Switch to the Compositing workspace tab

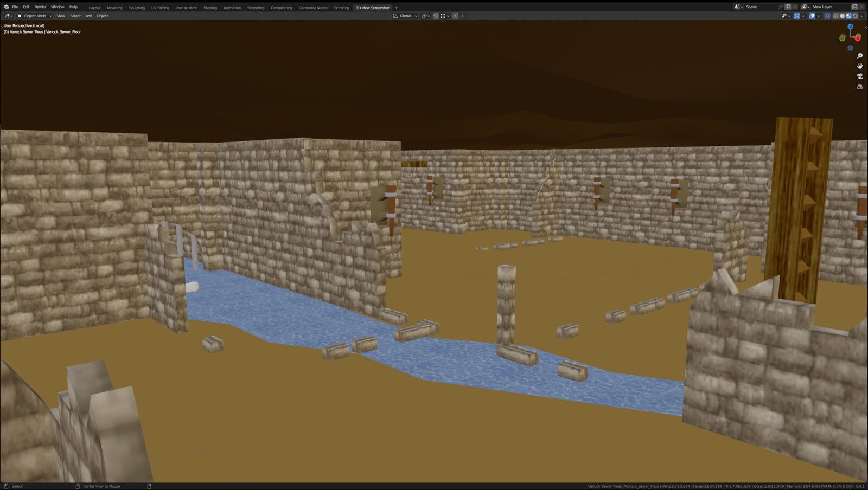282,8
